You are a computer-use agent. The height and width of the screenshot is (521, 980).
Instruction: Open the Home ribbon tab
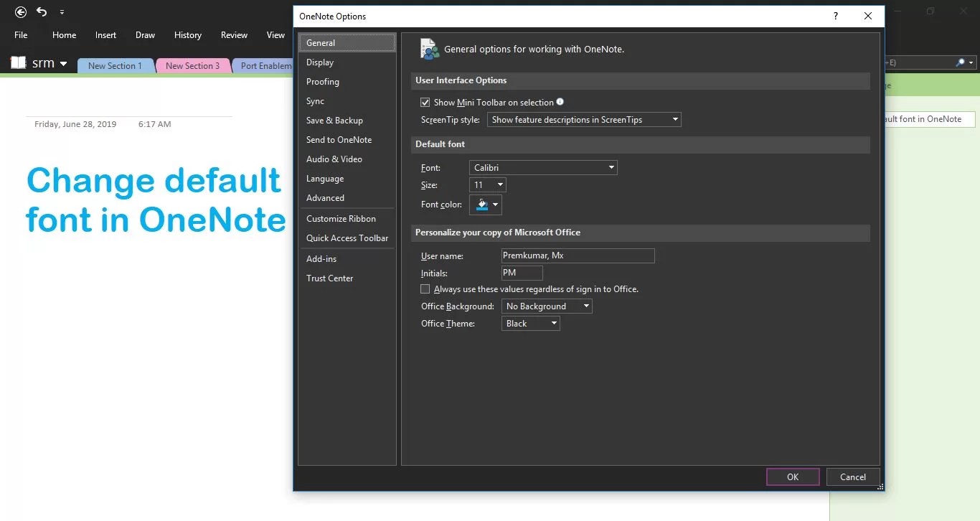click(65, 35)
